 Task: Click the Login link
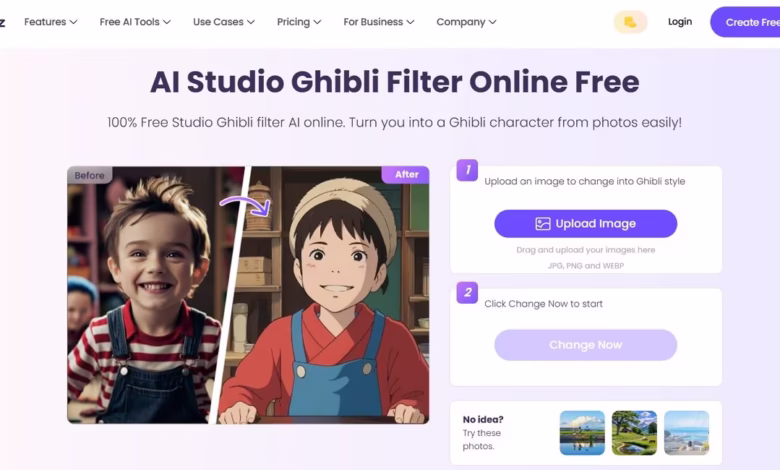click(680, 22)
